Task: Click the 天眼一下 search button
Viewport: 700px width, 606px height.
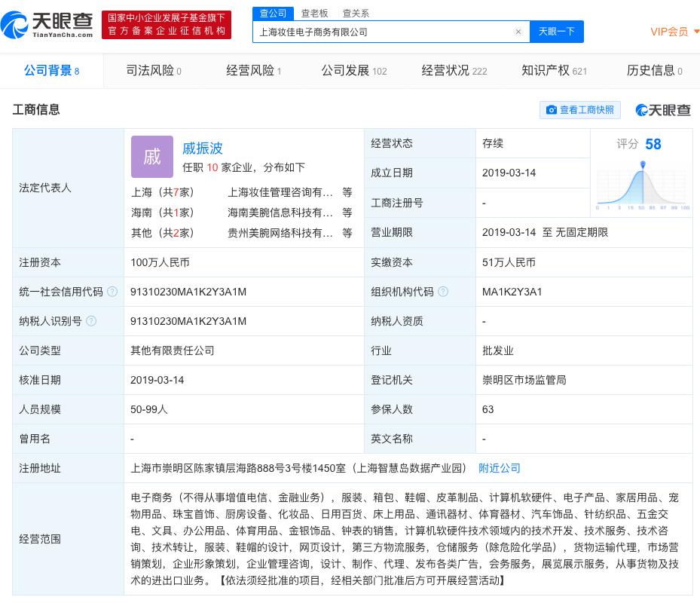Action: pos(556,32)
